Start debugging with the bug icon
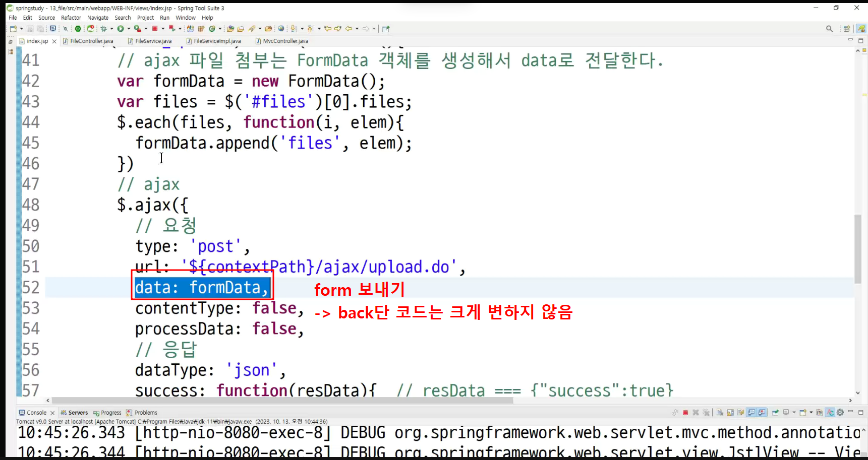868x460 pixels. click(x=103, y=29)
